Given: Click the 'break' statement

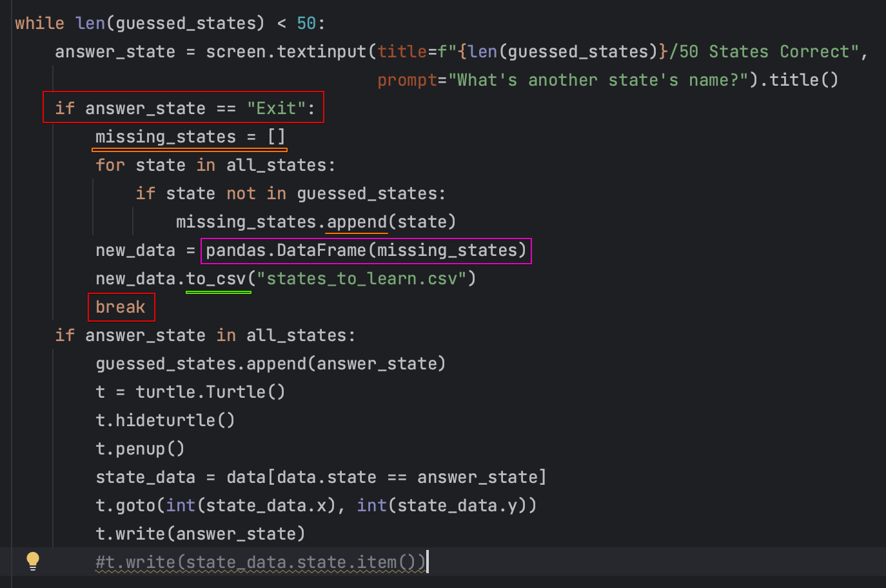Looking at the screenshot, I should coord(121,308).
